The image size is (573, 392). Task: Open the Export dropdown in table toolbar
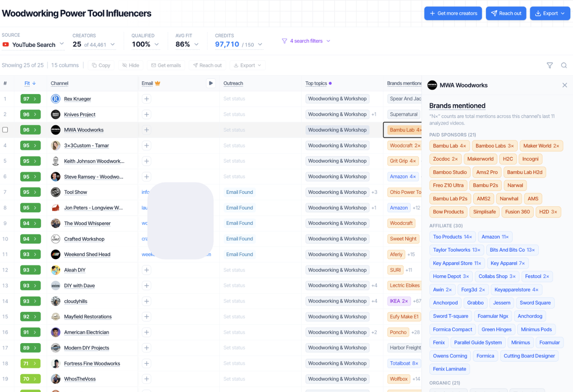(x=247, y=65)
